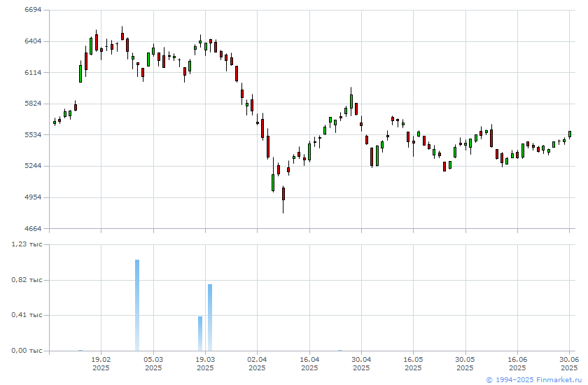This screenshot has width=588, height=385.
Task: Click the 0,41 тыс volume label
Action: click(x=27, y=315)
